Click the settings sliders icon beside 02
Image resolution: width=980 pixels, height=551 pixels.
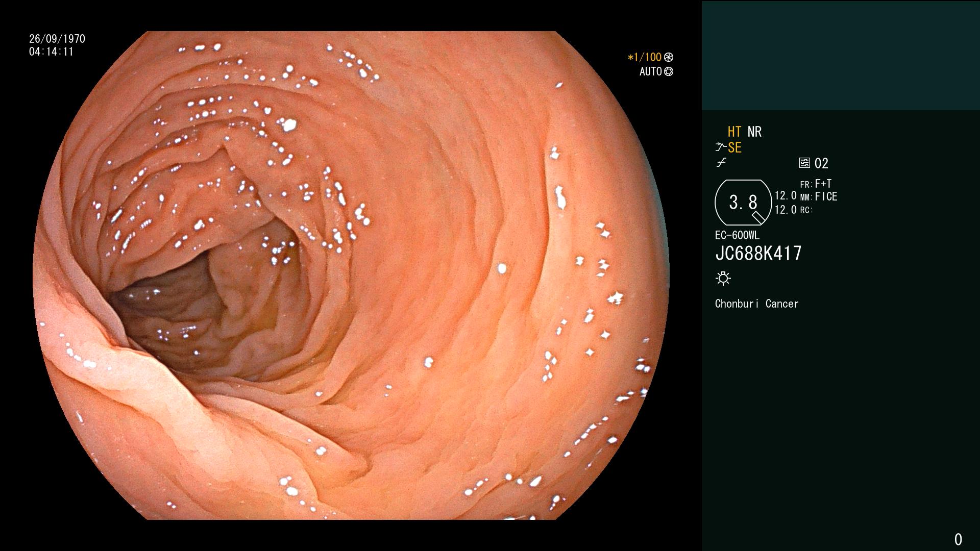point(804,163)
